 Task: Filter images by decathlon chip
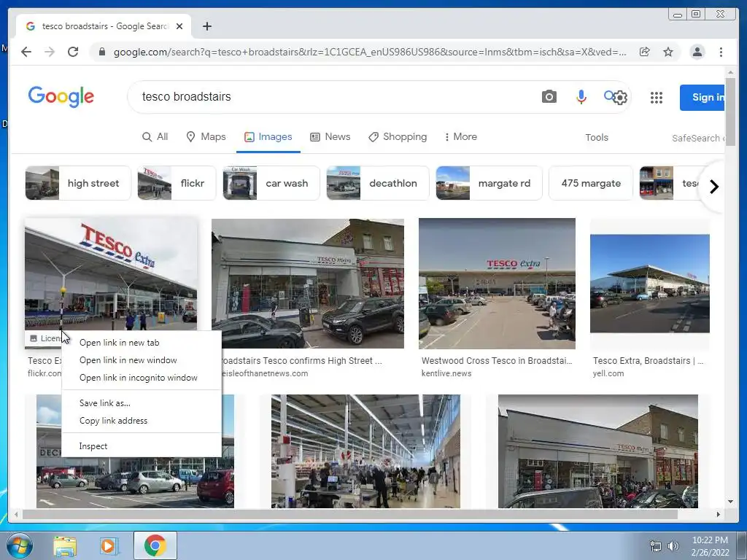[x=378, y=183]
